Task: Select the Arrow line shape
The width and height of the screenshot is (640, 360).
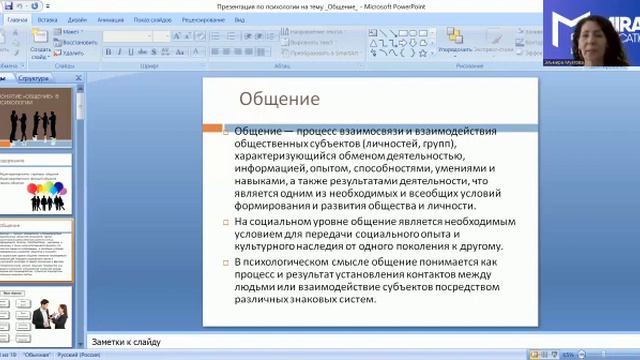Action: coord(393,33)
